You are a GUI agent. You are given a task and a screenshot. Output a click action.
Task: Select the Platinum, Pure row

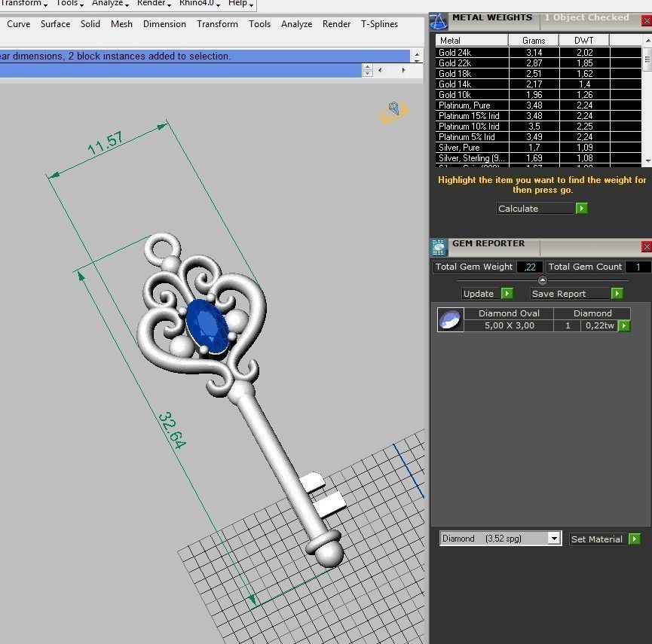click(x=538, y=105)
